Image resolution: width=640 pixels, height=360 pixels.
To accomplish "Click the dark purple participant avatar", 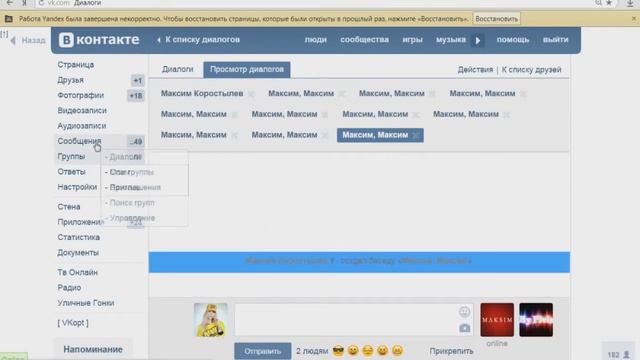I will (x=536, y=320).
